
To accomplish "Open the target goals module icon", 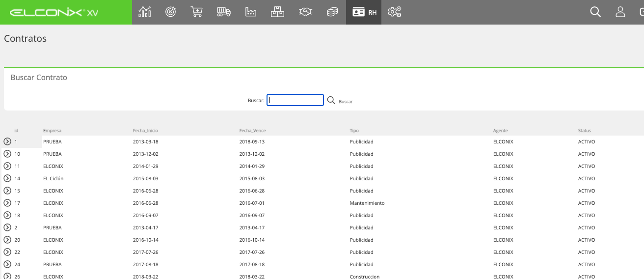I will click(170, 12).
